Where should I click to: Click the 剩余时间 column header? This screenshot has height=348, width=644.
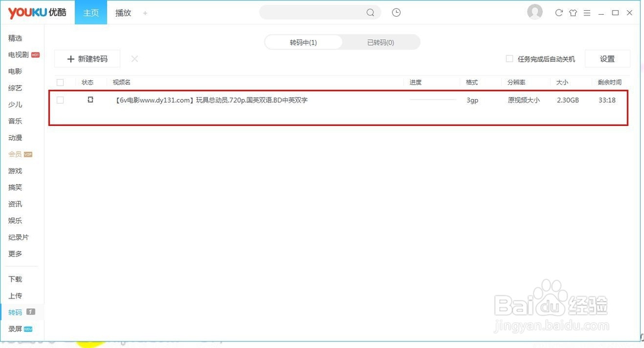[x=609, y=82]
